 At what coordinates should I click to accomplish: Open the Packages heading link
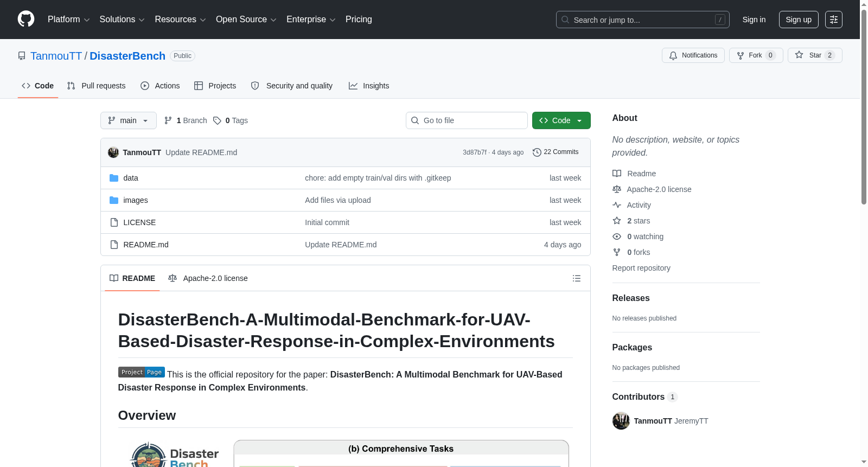click(x=632, y=348)
